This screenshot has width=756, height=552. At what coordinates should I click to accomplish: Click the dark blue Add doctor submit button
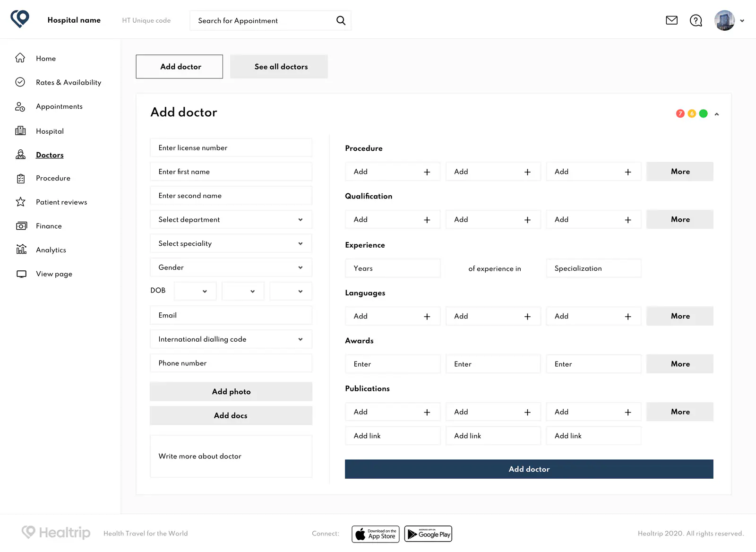(x=529, y=469)
